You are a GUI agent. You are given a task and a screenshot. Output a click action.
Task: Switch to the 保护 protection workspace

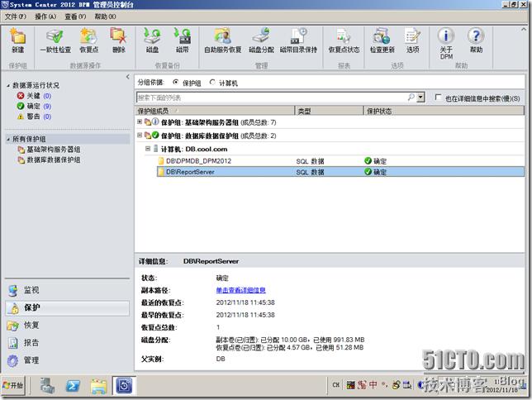(x=67, y=307)
